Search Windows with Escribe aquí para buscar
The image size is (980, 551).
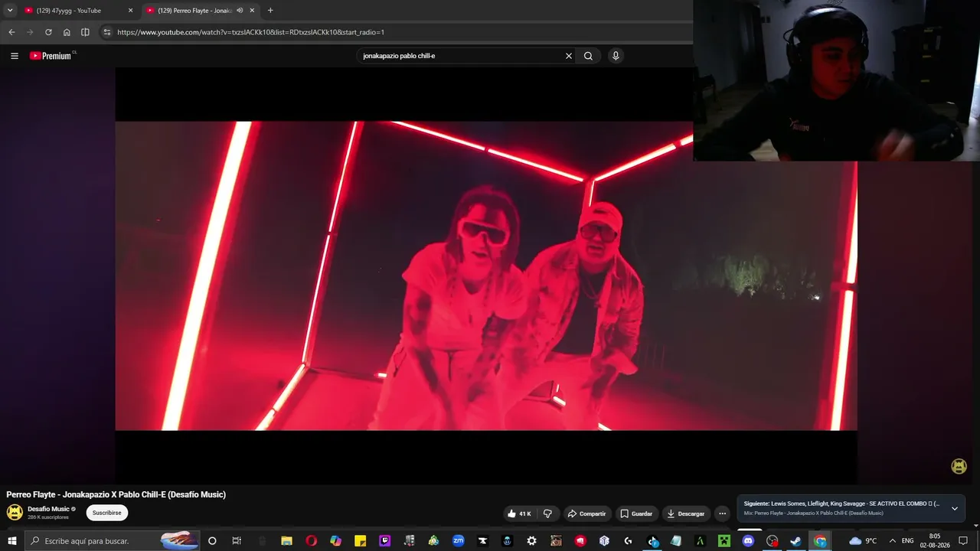click(x=113, y=541)
